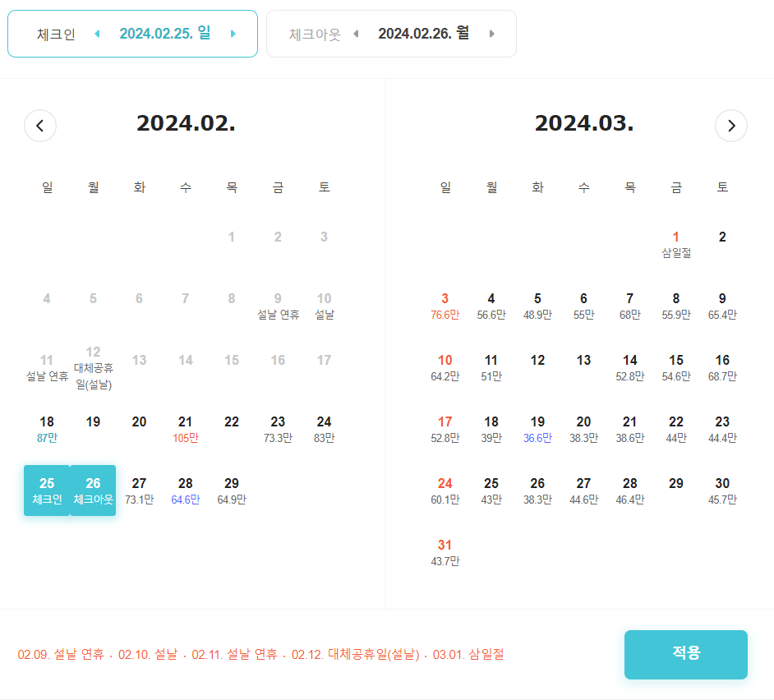Image resolution: width=774 pixels, height=700 pixels.
Task: Pick March 27 priced 44.6만
Action: tap(583, 490)
